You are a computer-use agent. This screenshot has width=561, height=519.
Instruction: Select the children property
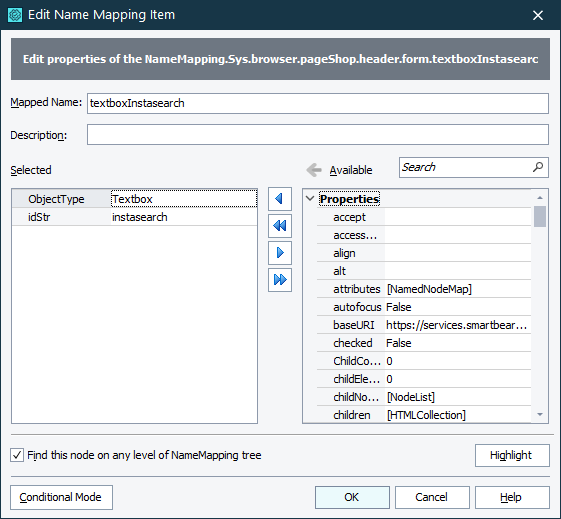(424, 415)
